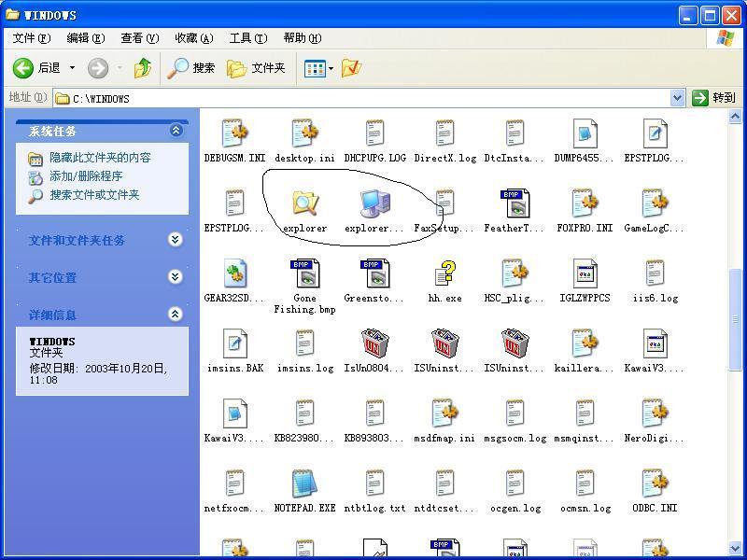Select the FOXPRO.INI file

click(585, 211)
